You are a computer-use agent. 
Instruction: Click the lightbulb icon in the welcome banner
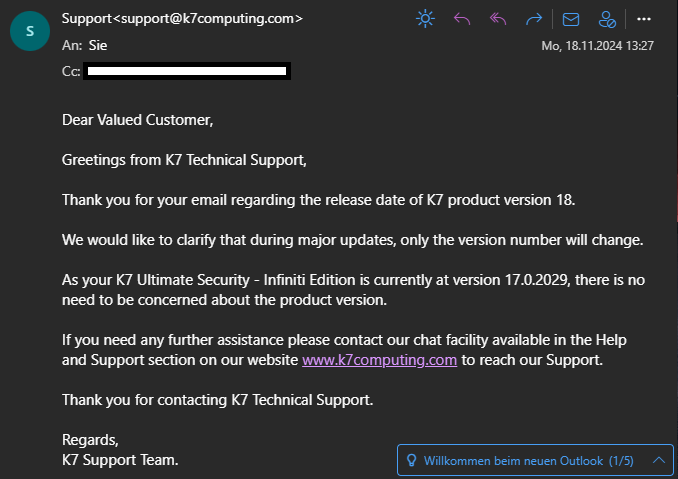[x=411, y=460]
